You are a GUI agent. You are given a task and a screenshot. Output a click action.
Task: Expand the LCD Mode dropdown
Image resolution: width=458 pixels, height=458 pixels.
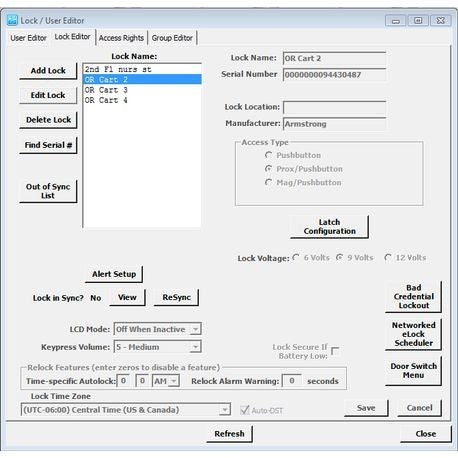coord(196,329)
